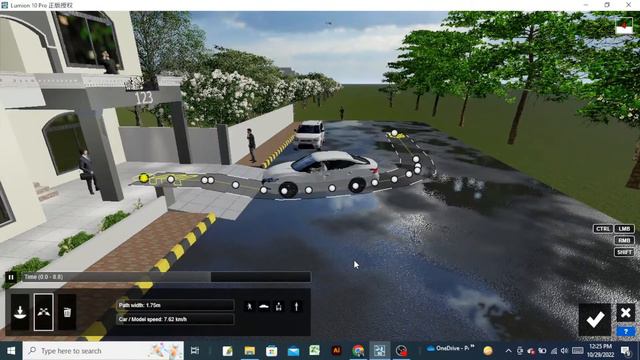The image size is (640, 360).
Task: Open the Windows Start menu
Action: (11, 351)
